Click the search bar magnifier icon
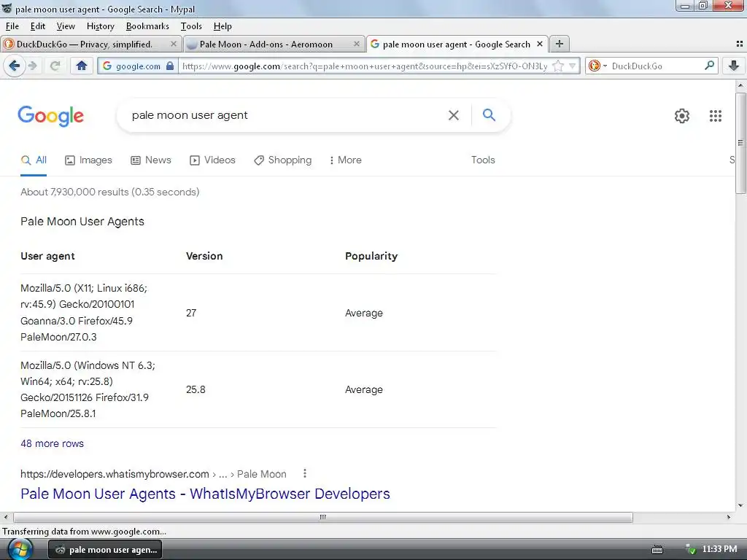 709,65
